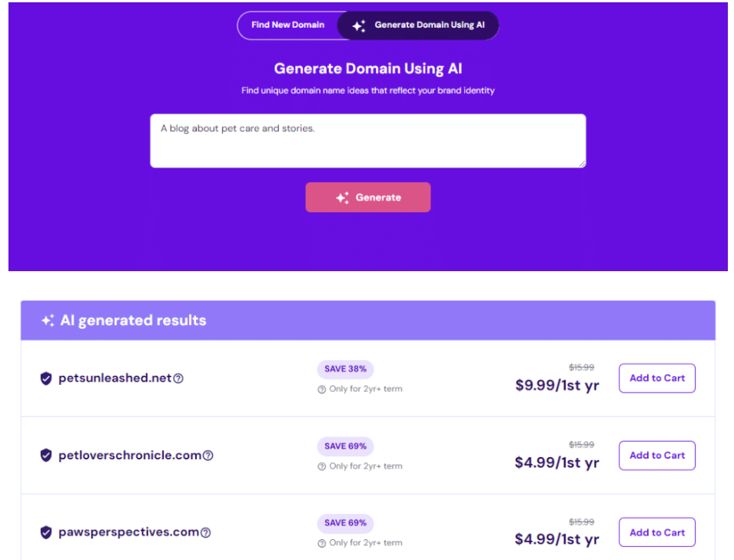
Task: Select Generate Domain Using AI tab
Action: 419,25
